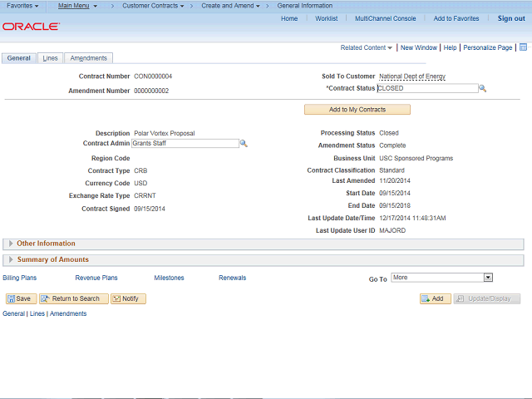532x399 pixels.
Task: Open the Home link
Action: (x=289, y=18)
